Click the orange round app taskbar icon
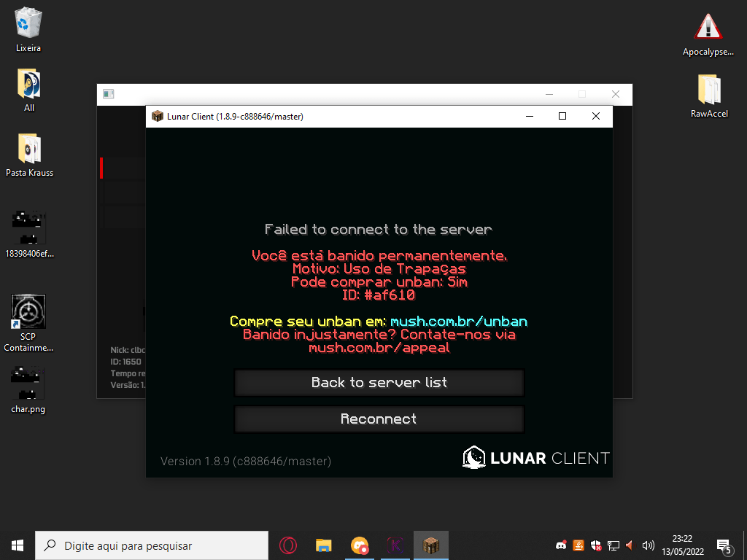This screenshot has height=560, width=747. (360, 545)
